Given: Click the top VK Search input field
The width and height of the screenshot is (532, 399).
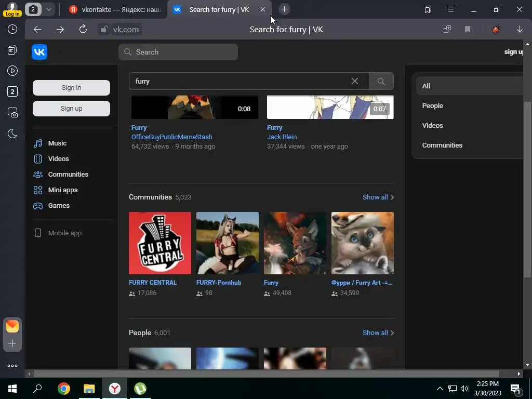Looking at the screenshot, I should [178, 52].
